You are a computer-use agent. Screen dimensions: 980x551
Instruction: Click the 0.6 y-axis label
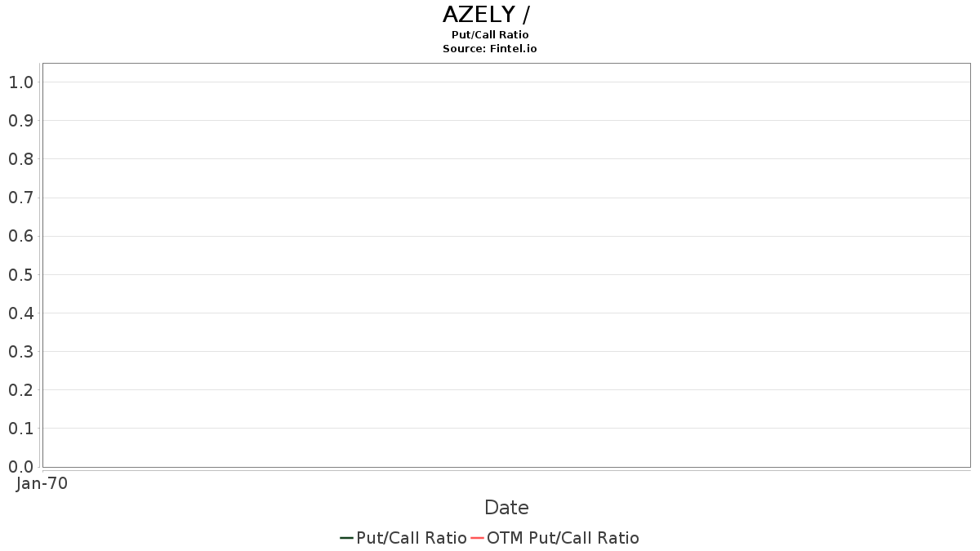(x=20, y=236)
